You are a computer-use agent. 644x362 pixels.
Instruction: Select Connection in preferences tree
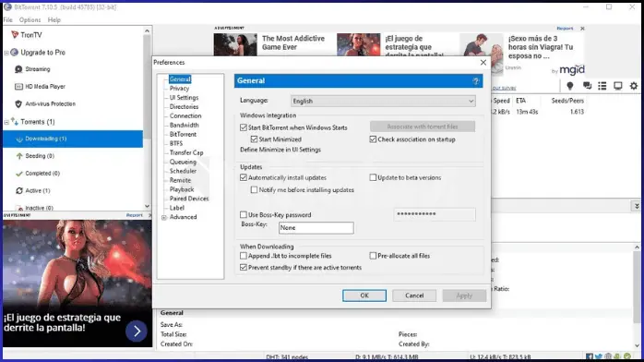pos(185,115)
